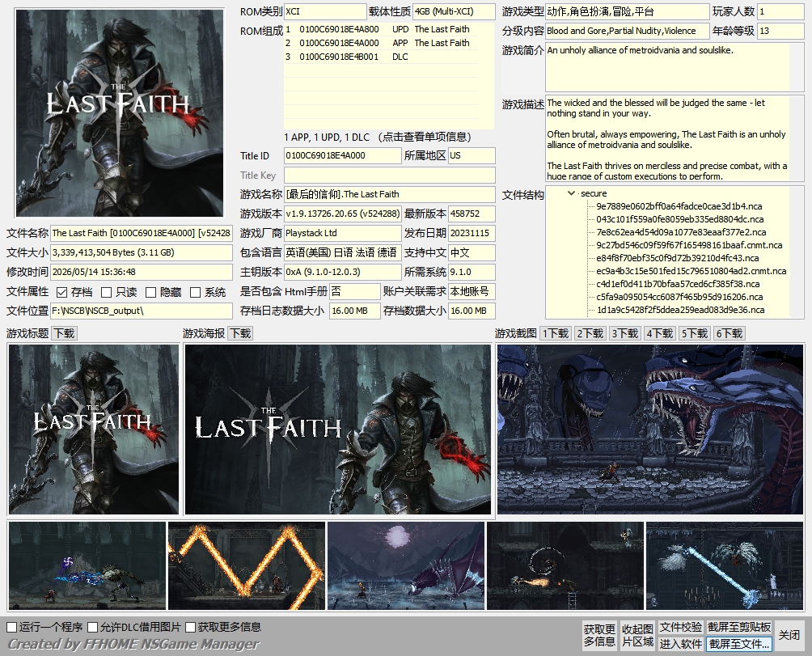Screen dimensions: 812x656
Task: Click the 文件校验 button
Action: pyautogui.click(x=680, y=627)
